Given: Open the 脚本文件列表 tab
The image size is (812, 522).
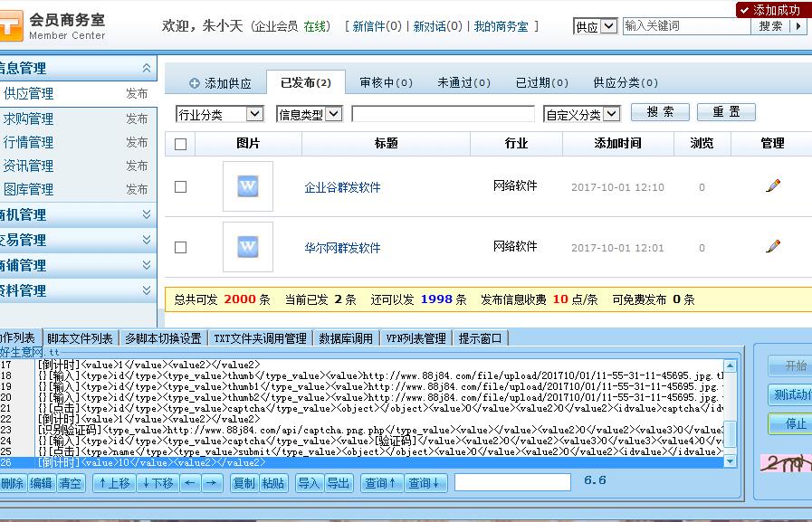Looking at the screenshot, I should 80,338.
